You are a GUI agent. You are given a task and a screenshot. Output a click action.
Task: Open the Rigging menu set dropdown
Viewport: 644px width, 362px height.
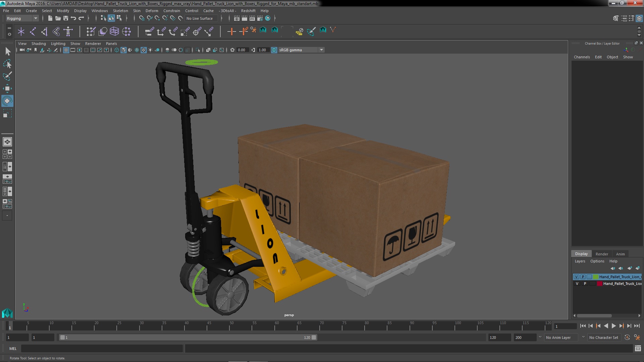click(22, 18)
